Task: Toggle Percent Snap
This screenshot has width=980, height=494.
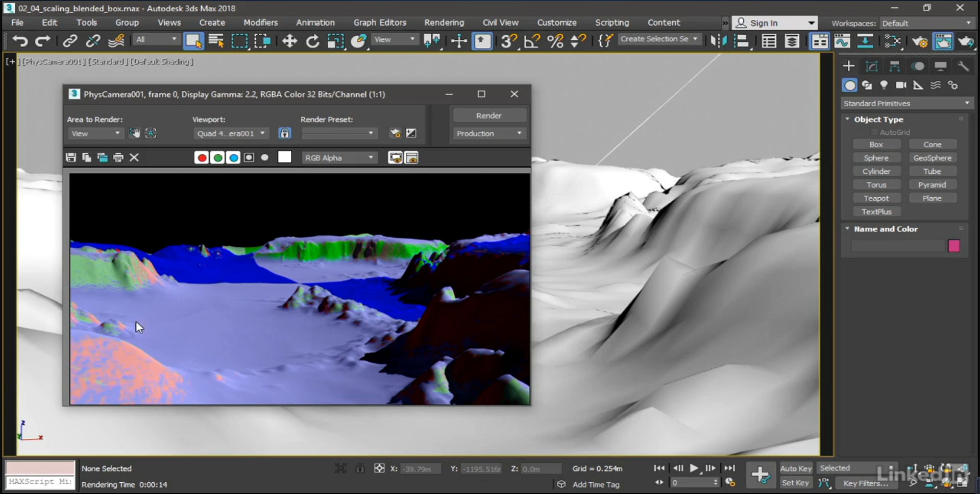Action: pos(555,41)
